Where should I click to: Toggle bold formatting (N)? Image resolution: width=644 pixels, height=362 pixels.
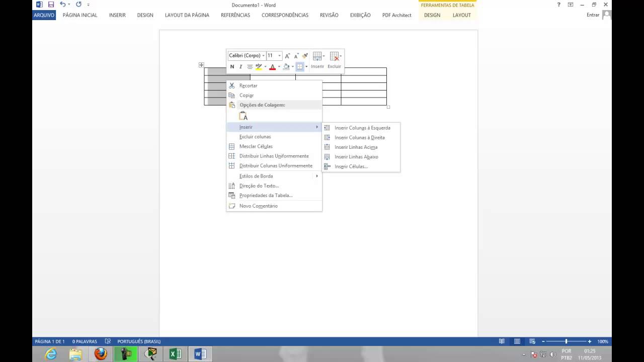click(x=232, y=66)
